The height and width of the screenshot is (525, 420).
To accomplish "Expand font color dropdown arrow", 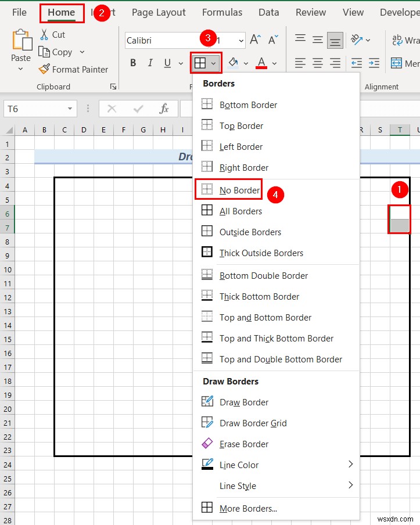I will point(274,63).
